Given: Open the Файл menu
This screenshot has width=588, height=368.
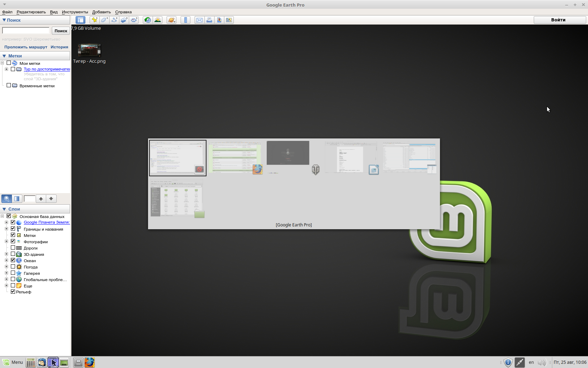Looking at the screenshot, I should pos(7,12).
